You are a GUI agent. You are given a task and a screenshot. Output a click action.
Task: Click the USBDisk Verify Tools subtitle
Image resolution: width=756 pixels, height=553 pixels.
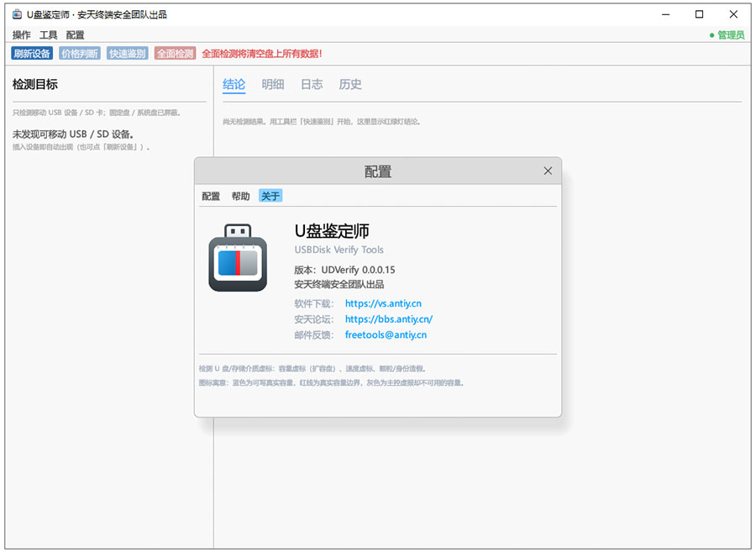pos(339,250)
